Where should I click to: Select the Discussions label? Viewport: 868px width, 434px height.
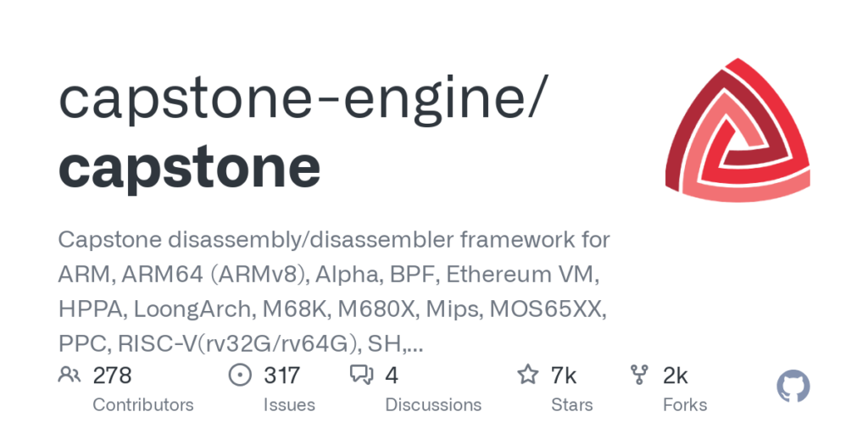432,405
